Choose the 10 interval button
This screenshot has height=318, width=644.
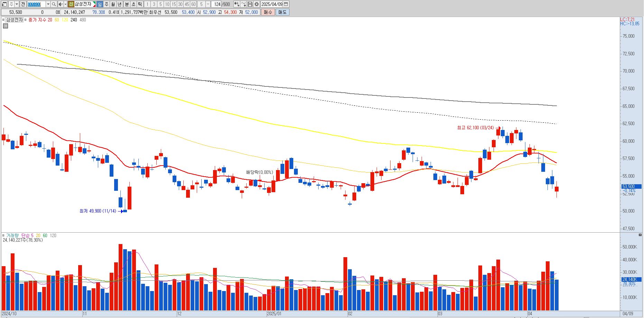coord(167,4)
